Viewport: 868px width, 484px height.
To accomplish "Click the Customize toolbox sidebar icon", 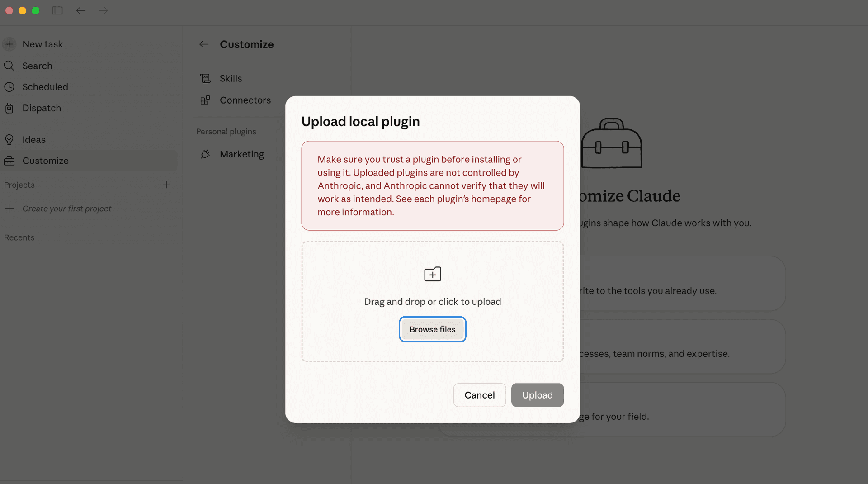I will [x=9, y=161].
